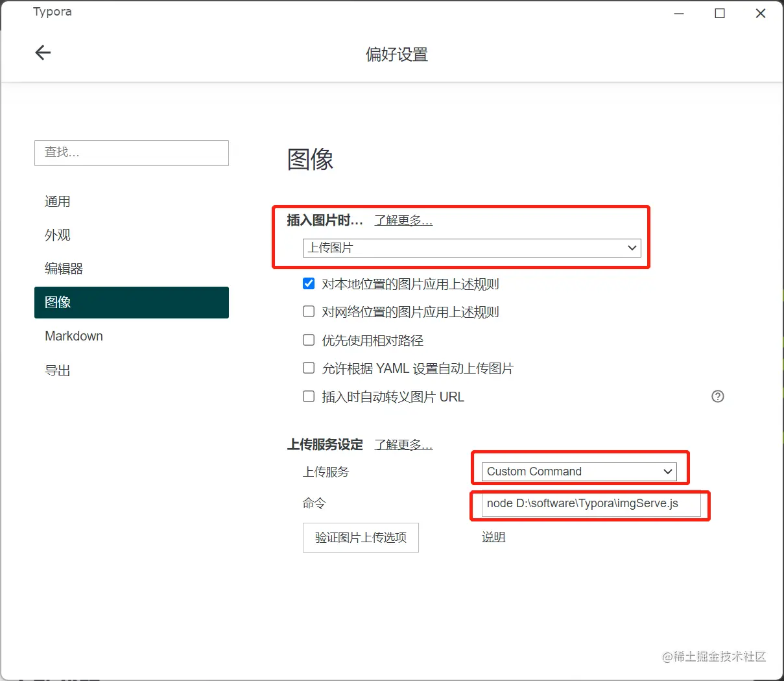Click the 命令 input with node path
Screen dimensions: 784x681
(x=591, y=504)
